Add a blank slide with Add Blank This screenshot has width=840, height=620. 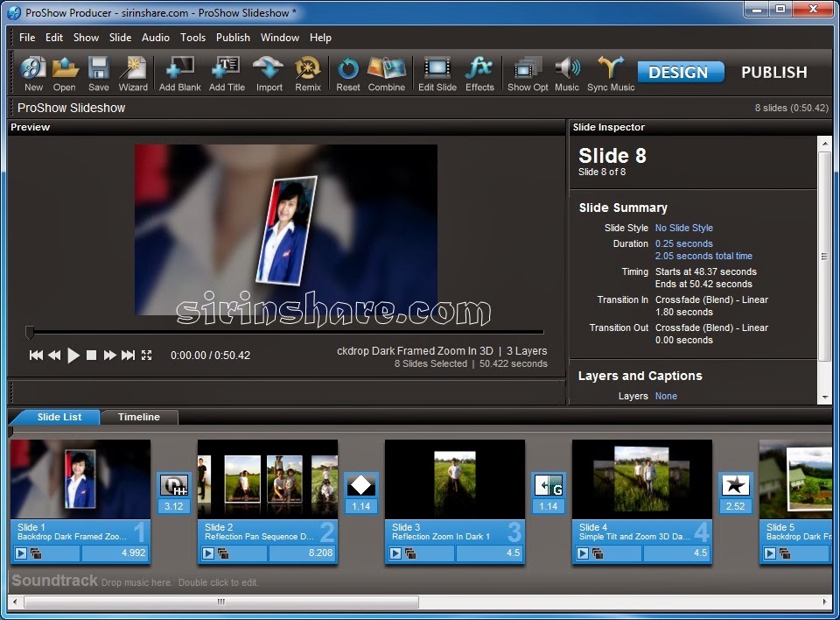pyautogui.click(x=180, y=74)
